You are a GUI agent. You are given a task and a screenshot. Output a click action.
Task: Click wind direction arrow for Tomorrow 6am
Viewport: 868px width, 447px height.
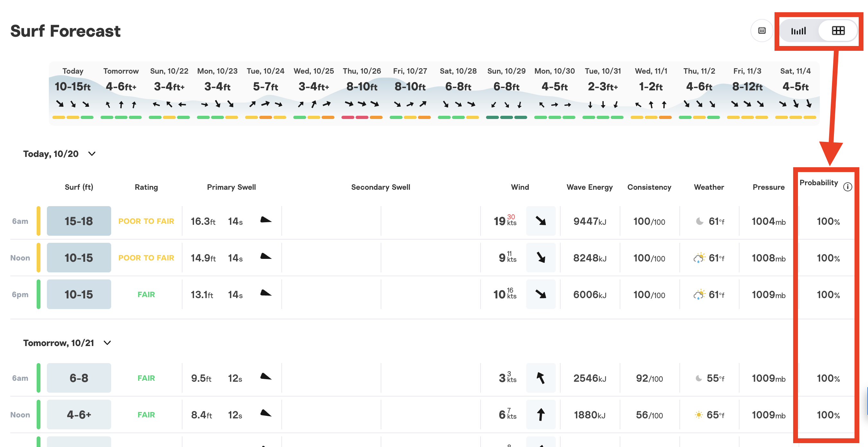tap(541, 378)
